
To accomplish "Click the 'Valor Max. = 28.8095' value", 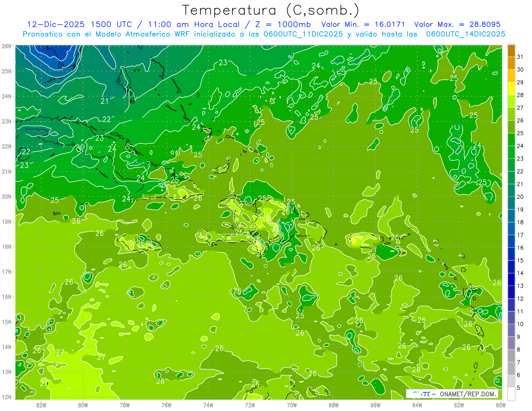I will click(x=458, y=24).
